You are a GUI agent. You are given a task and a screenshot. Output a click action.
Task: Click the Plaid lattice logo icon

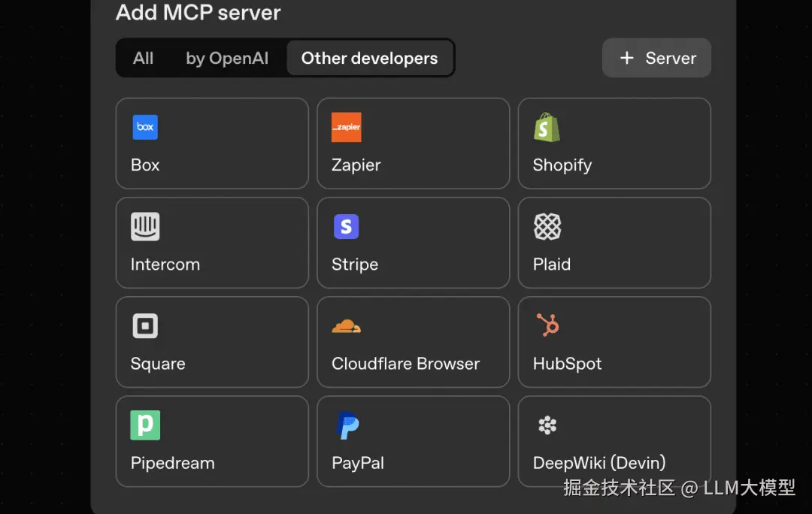[x=547, y=227]
